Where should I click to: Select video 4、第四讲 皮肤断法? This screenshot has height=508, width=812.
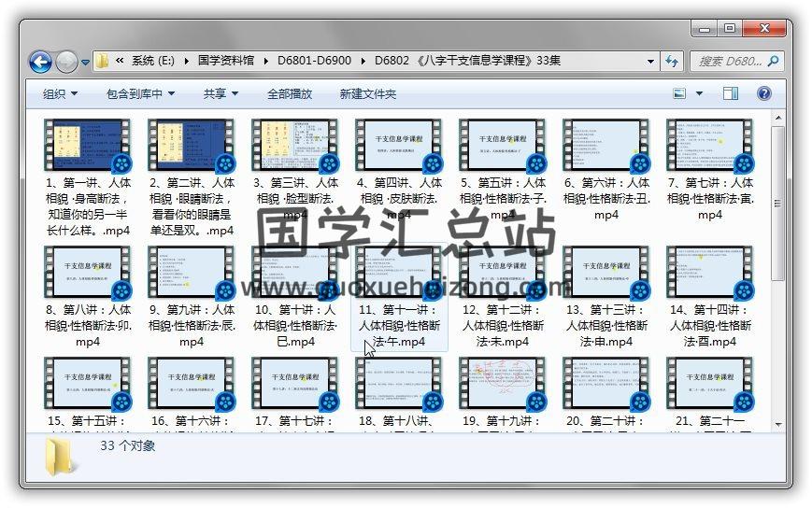pyautogui.click(x=399, y=170)
